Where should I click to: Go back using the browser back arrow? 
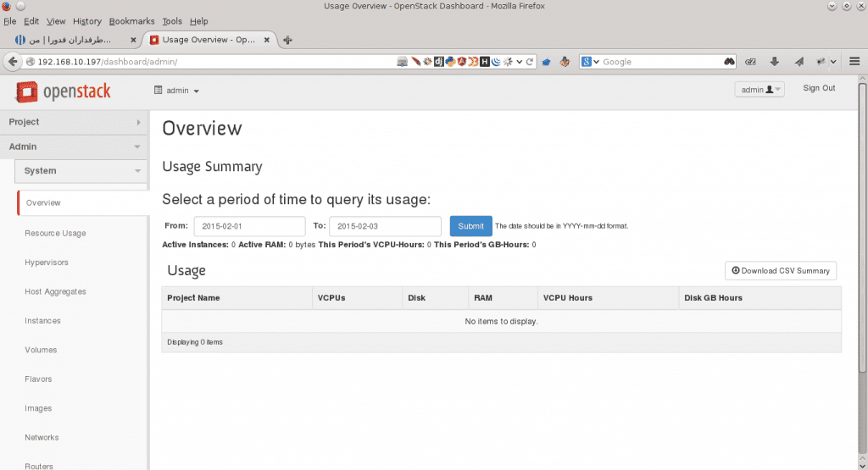pyautogui.click(x=14, y=61)
